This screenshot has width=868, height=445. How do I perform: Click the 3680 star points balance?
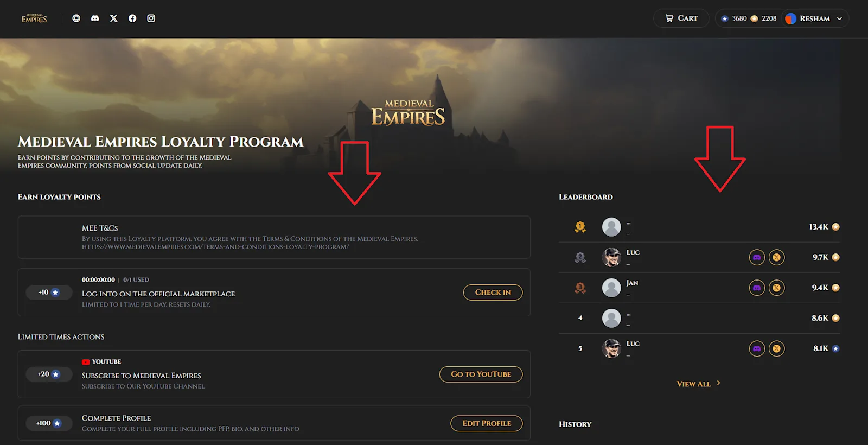click(x=739, y=18)
